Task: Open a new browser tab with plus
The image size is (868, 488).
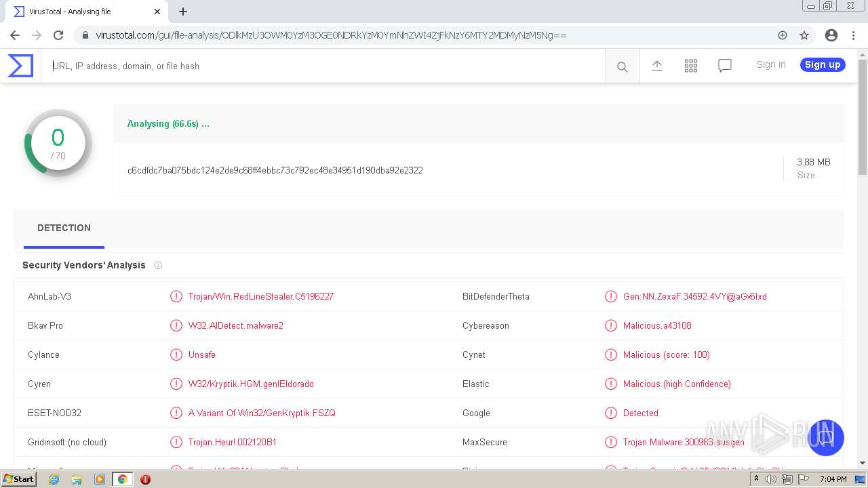Action: tap(183, 12)
